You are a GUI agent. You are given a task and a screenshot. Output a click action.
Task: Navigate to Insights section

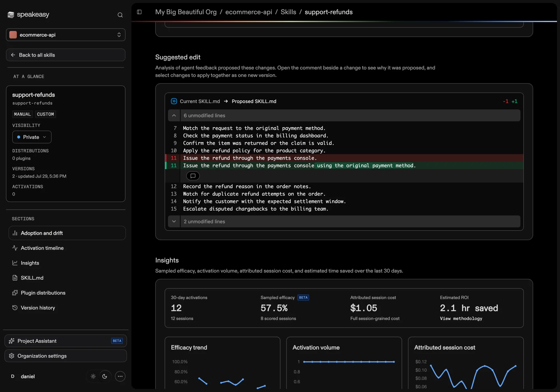67,263
